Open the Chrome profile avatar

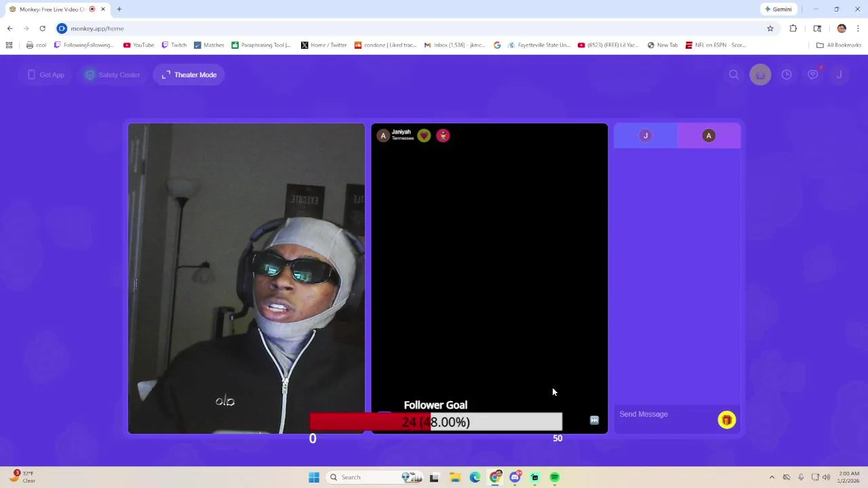[x=842, y=28]
